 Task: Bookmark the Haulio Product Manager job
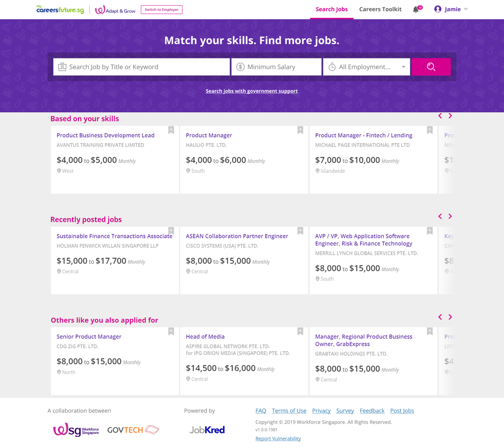coord(301,130)
